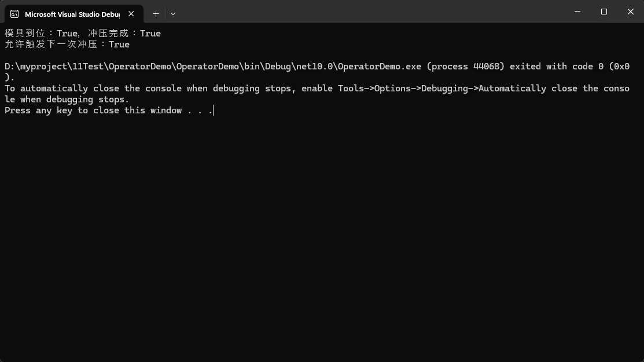This screenshot has width=644, height=362.
Task: Maximize the terminal window
Action: tap(603, 12)
